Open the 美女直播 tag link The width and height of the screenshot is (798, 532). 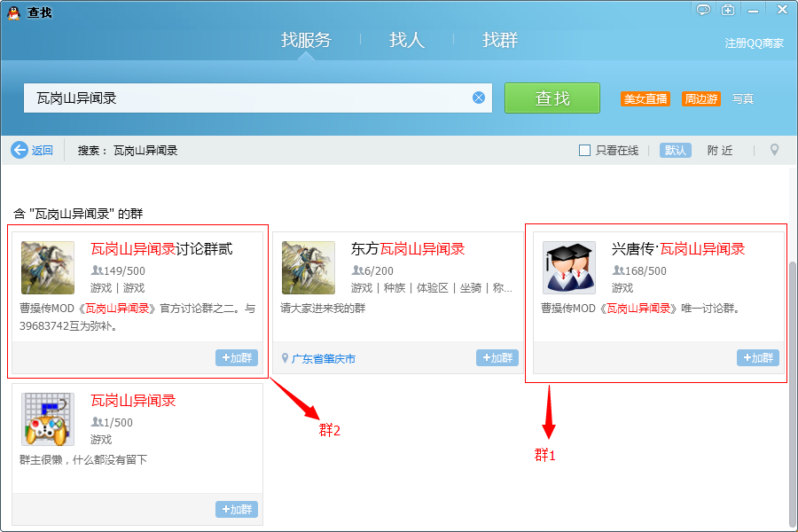(x=645, y=98)
